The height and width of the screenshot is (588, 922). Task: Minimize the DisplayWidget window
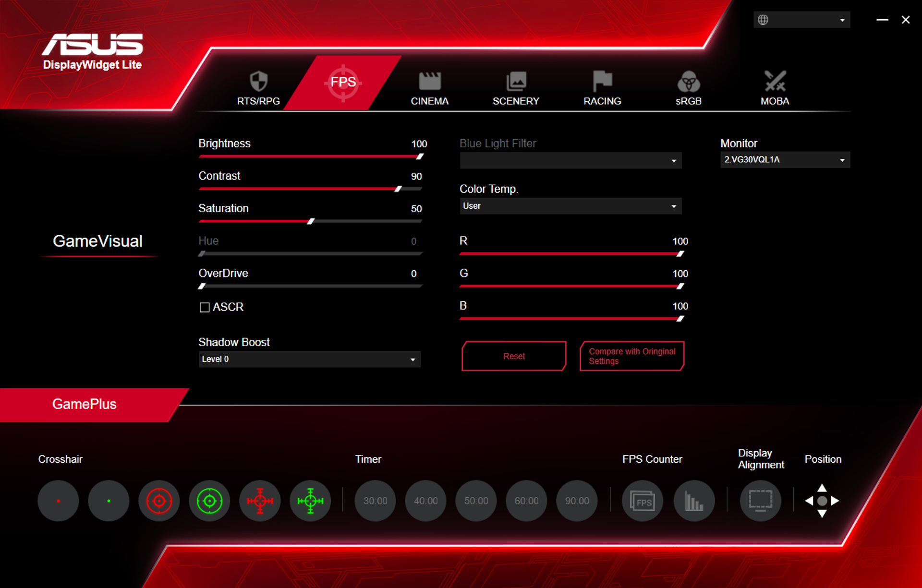tap(882, 20)
